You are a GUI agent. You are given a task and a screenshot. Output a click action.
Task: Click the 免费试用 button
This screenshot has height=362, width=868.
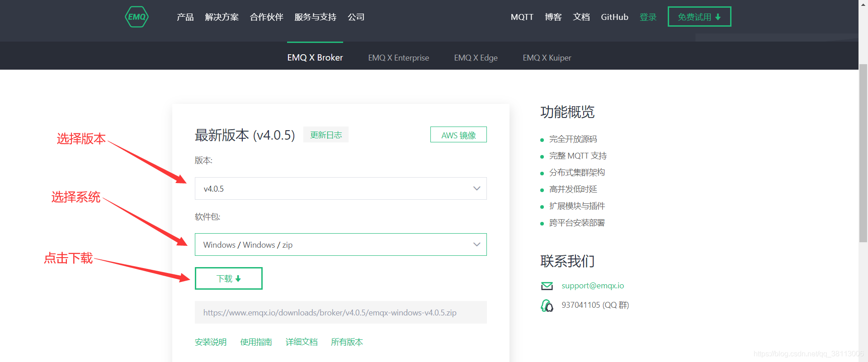tap(699, 17)
